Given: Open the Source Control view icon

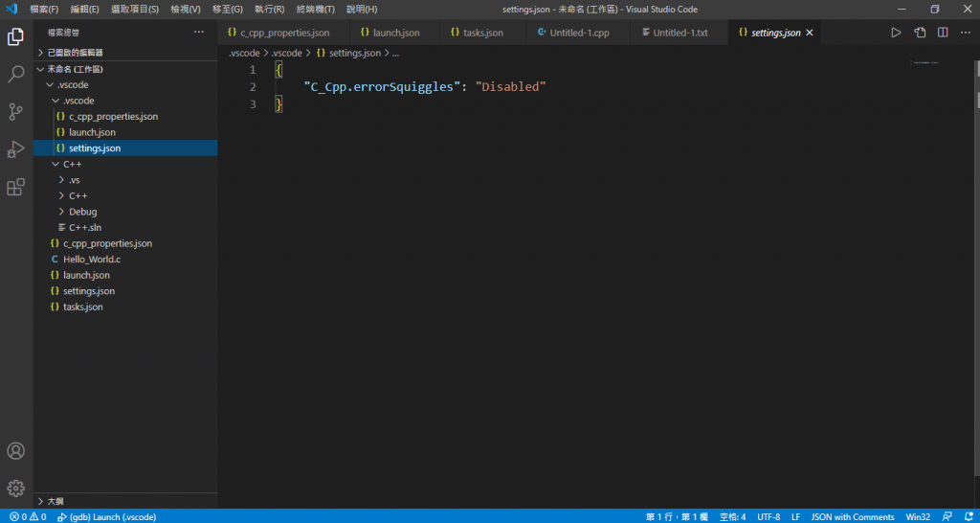Looking at the screenshot, I should coord(15,112).
